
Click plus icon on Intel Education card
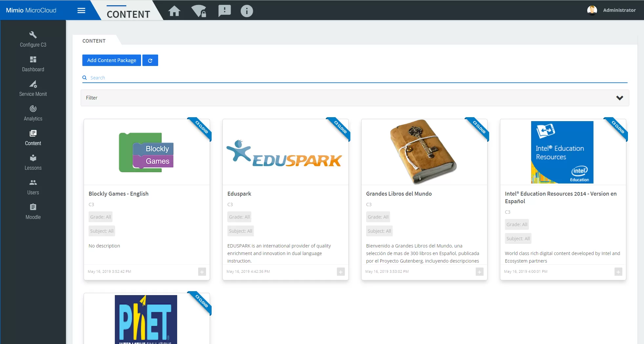pos(618,272)
